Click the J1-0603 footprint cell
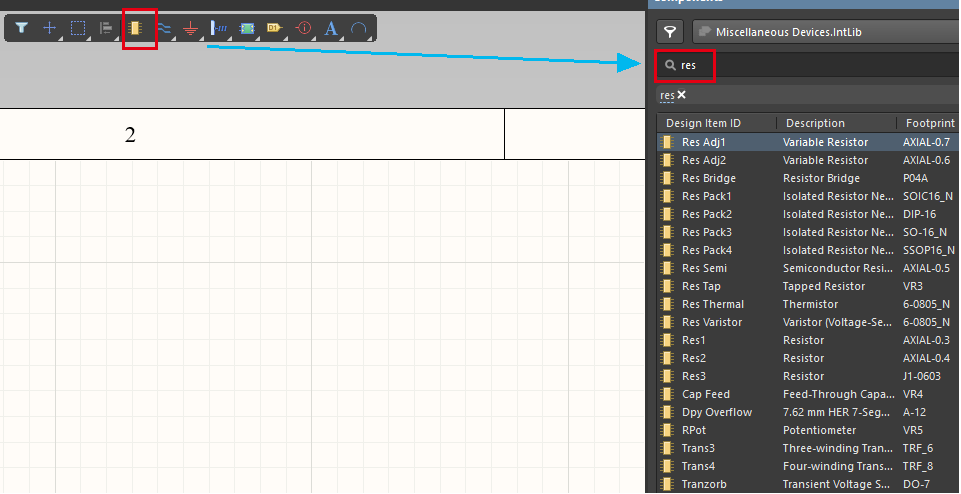The height and width of the screenshot is (494, 961). pyautogui.click(x=922, y=376)
